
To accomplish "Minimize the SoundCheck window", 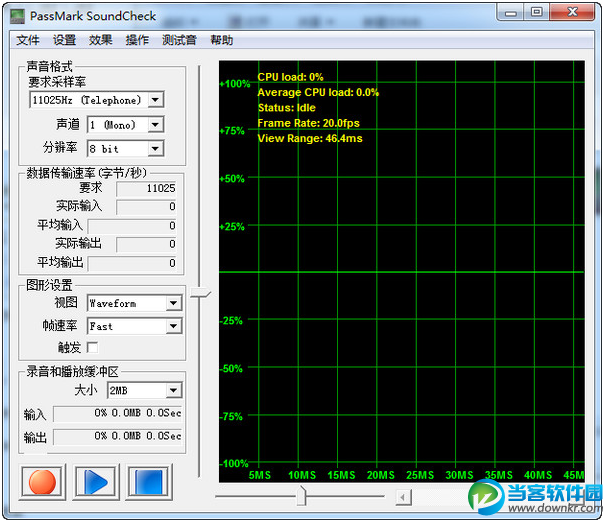I will coord(511,13).
